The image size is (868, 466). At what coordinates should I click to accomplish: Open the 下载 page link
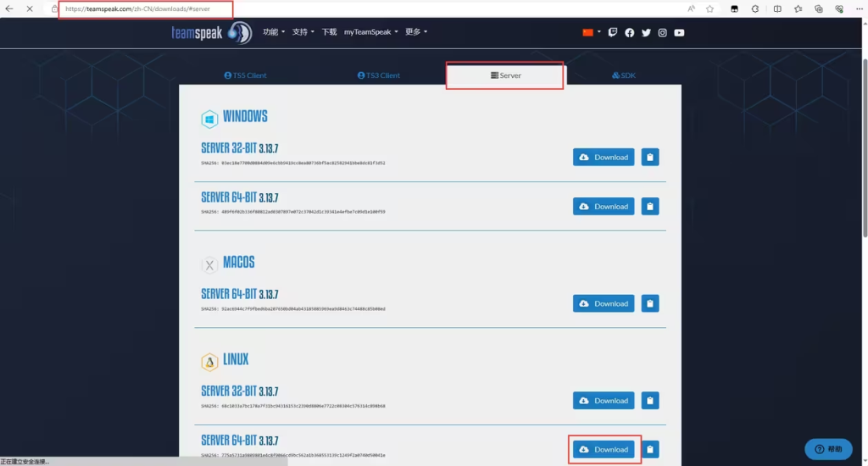pos(329,32)
